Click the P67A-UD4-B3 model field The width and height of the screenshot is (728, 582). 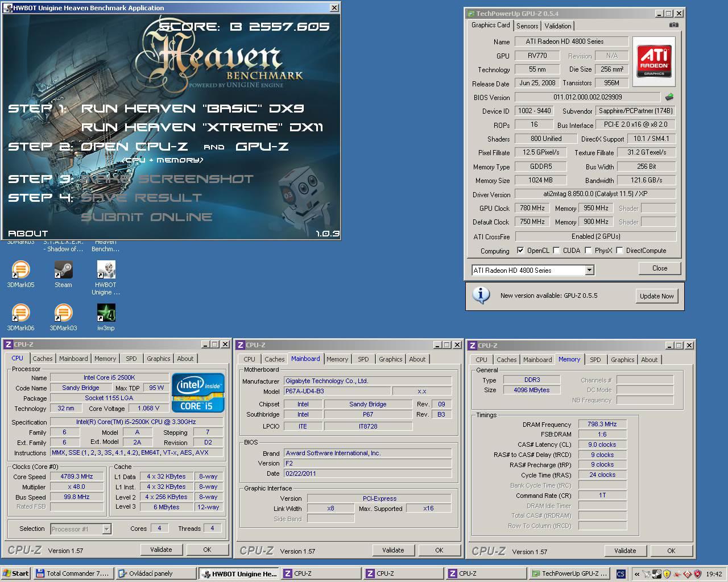(x=337, y=392)
